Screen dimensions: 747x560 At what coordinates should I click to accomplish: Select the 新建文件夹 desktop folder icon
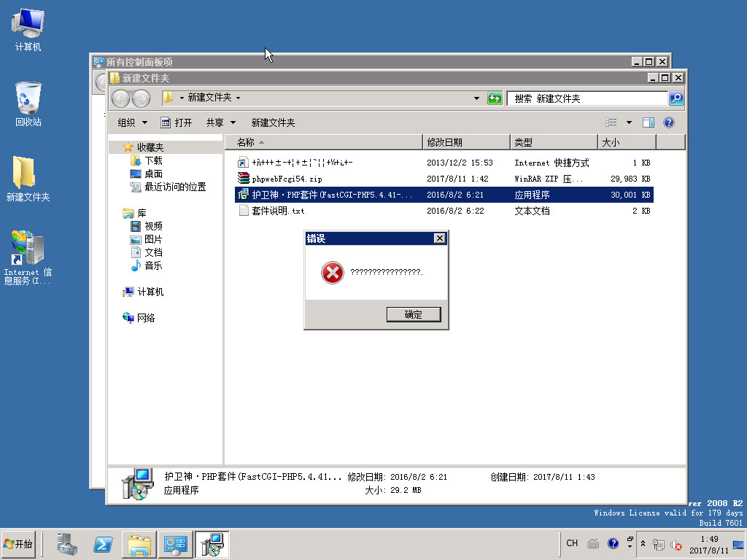pyautogui.click(x=28, y=179)
